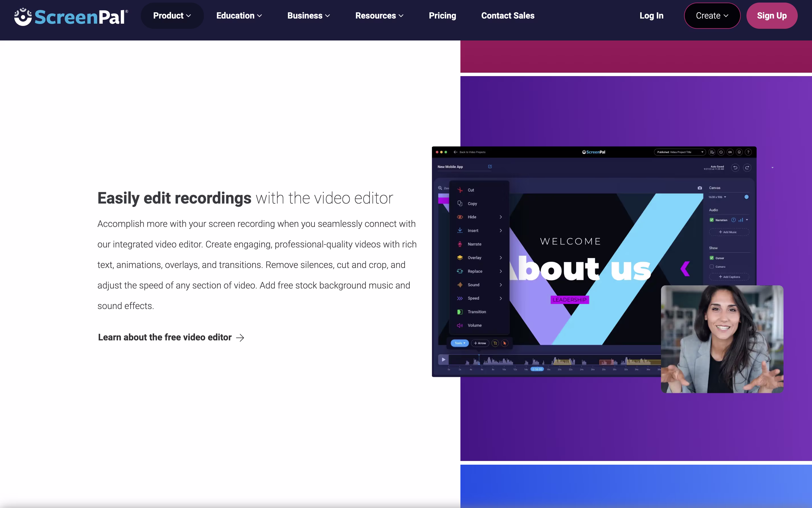This screenshot has width=812, height=508.
Task: Open the Narration options dropdown arrow
Action: [x=747, y=220]
